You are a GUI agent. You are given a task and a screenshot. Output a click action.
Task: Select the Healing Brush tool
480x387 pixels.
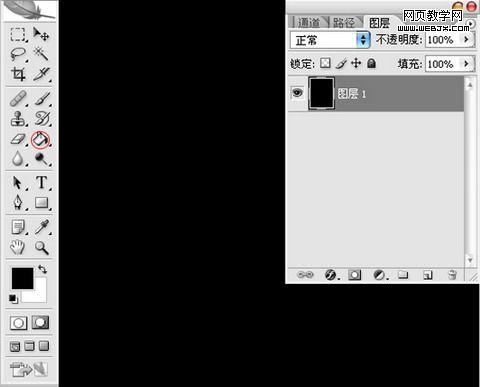18,99
